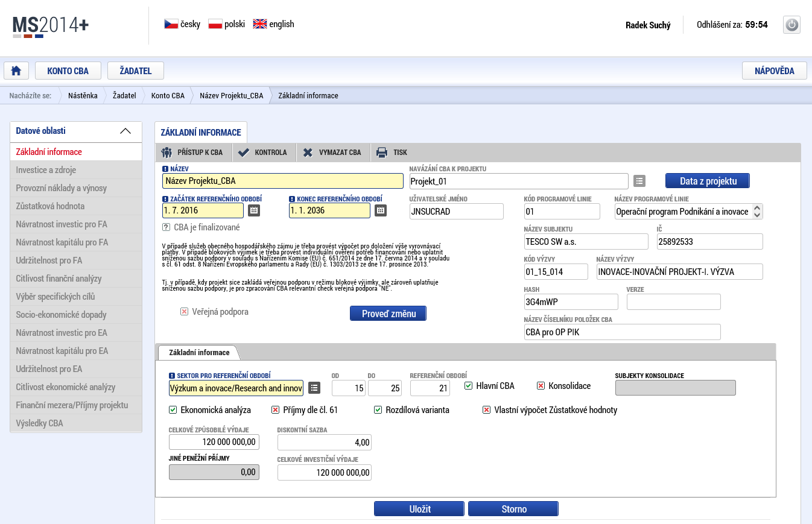812x524 pixels.
Task: Click the Polish flag icon
Action: (x=215, y=24)
